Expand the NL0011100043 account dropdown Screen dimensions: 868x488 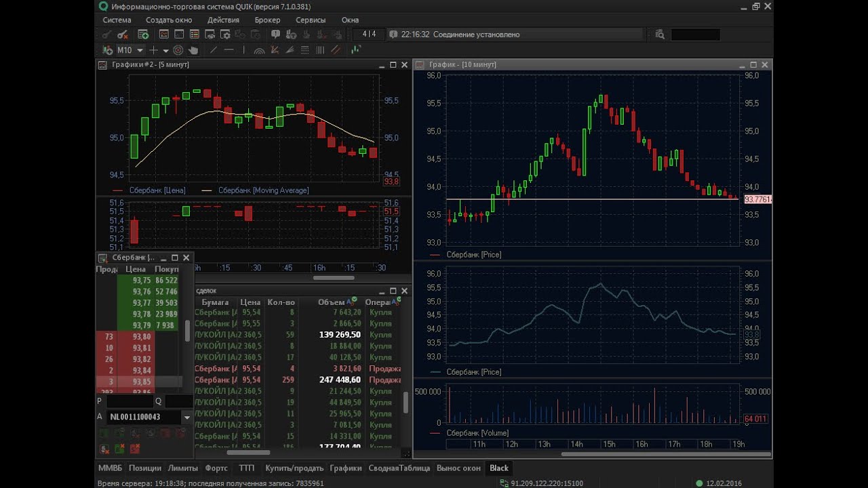187,418
